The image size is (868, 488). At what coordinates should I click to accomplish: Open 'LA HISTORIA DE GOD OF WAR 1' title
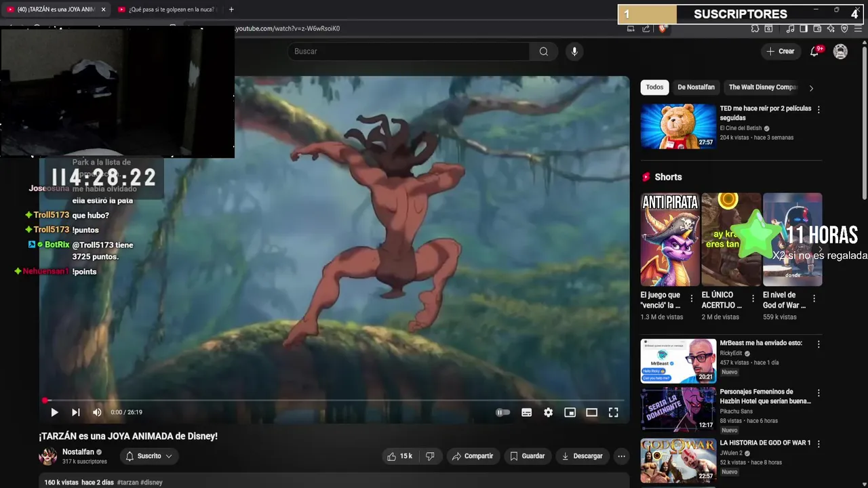click(x=765, y=443)
